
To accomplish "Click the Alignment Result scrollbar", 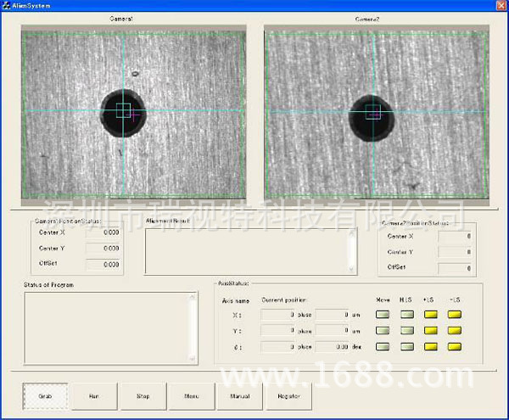I will click(x=352, y=251).
